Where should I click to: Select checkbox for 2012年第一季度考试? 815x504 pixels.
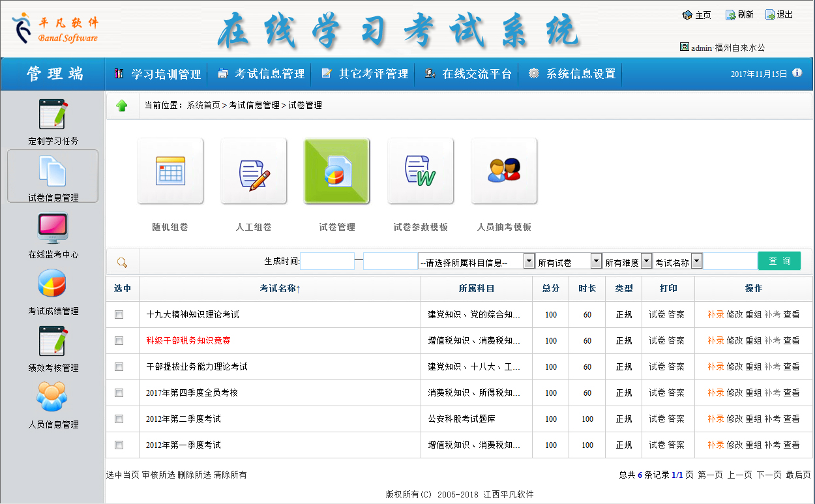point(119,445)
